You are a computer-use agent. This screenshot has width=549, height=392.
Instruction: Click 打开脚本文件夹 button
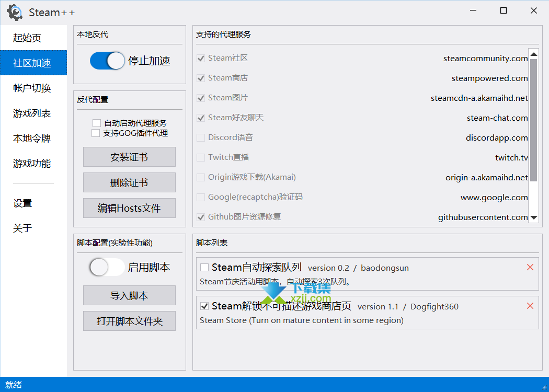(129, 321)
